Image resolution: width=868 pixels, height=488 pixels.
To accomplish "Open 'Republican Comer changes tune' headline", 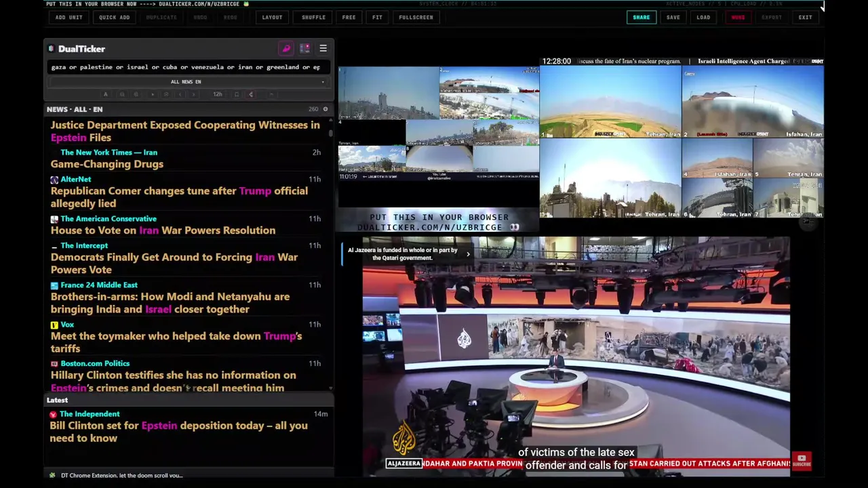I will [179, 197].
